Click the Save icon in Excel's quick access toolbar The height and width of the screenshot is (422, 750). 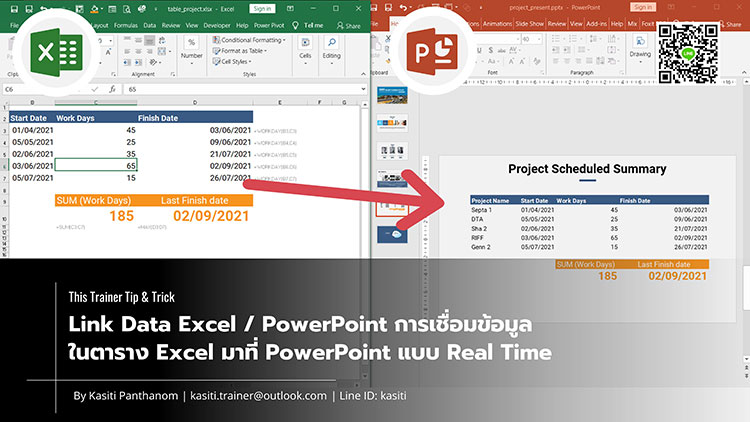click(x=14, y=9)
